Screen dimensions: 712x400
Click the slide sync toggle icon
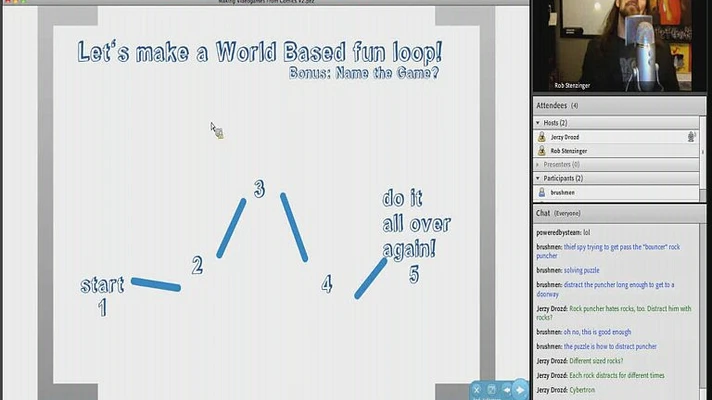[491, 390]
